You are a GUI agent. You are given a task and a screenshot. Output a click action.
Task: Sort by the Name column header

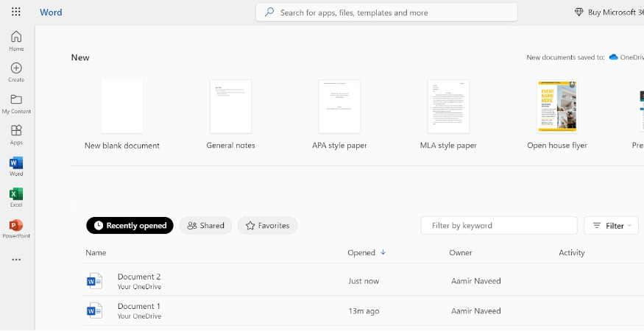pos(96,252)
